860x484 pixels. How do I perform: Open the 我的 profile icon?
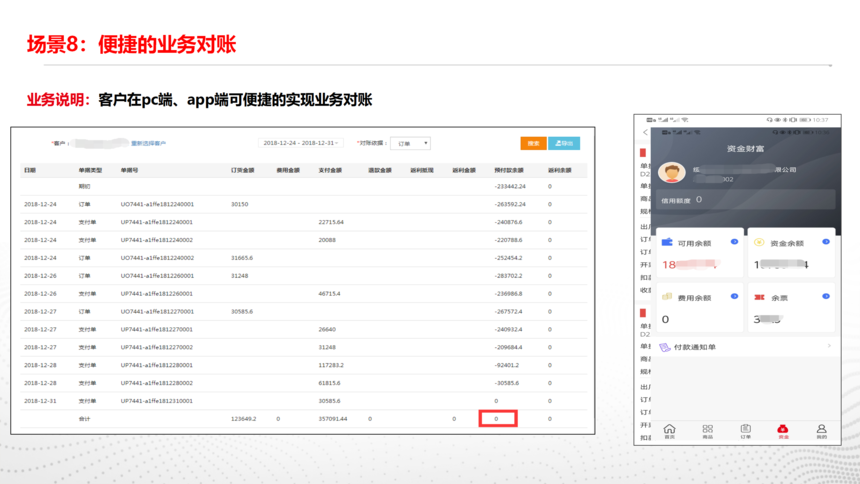[821, 431]
